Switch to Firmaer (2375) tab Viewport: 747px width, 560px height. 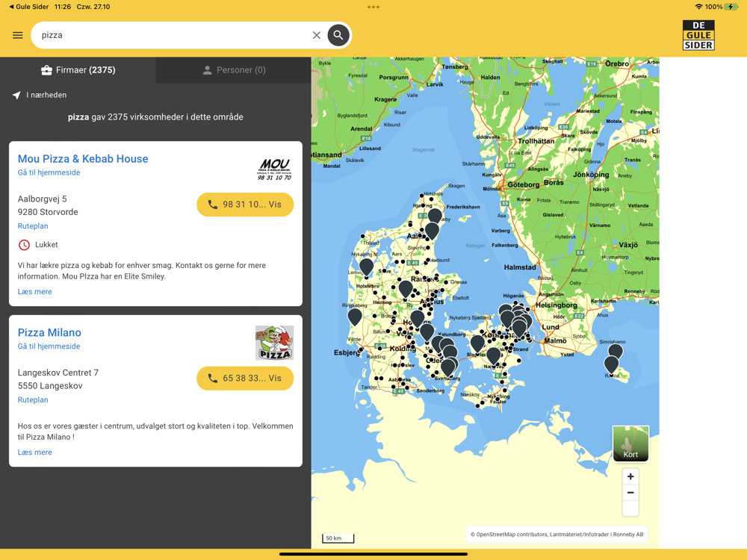coord(78,70)
